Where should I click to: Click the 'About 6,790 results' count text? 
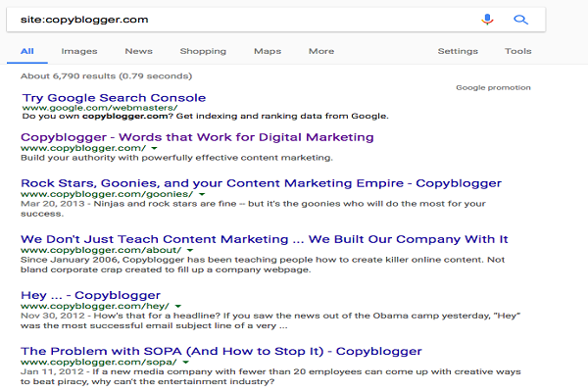pos(106,76)
